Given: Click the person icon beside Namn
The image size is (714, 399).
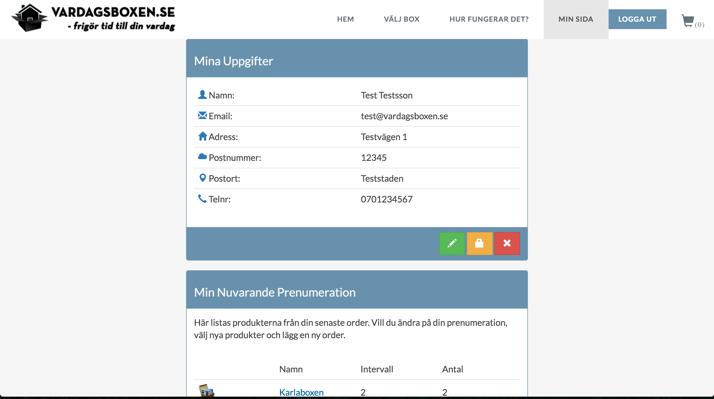Looking at the screenshot, I should point(202,95).
